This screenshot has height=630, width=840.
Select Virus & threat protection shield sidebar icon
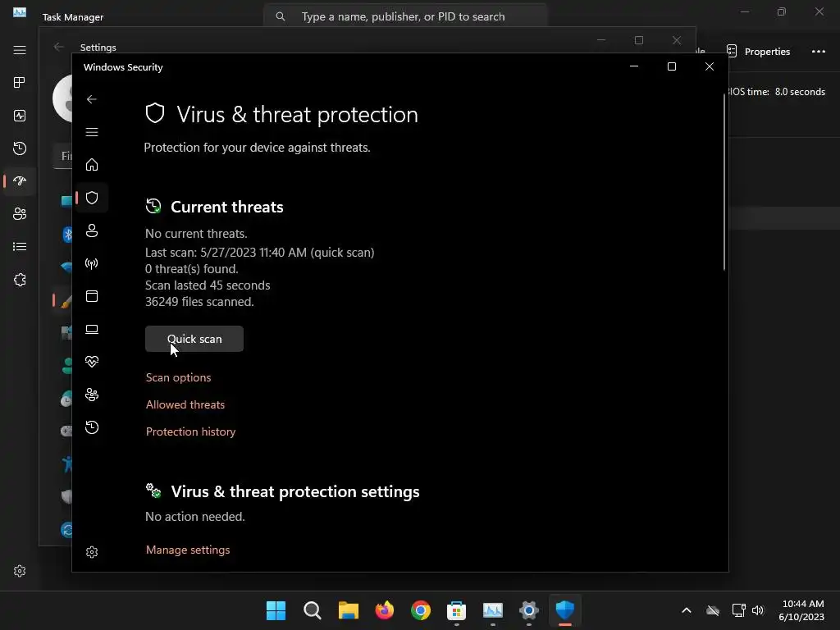(x=92, y=198)
